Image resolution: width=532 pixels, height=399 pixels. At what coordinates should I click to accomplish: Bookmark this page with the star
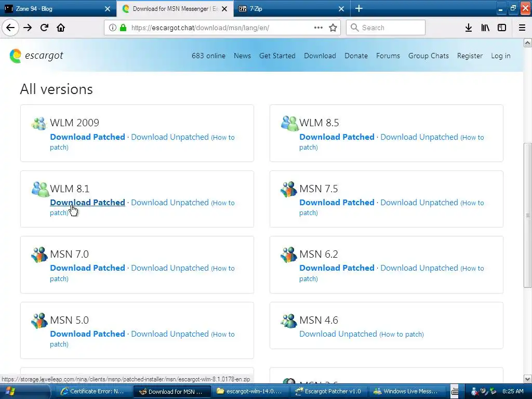pyautogui.click(x=333, y=28)
